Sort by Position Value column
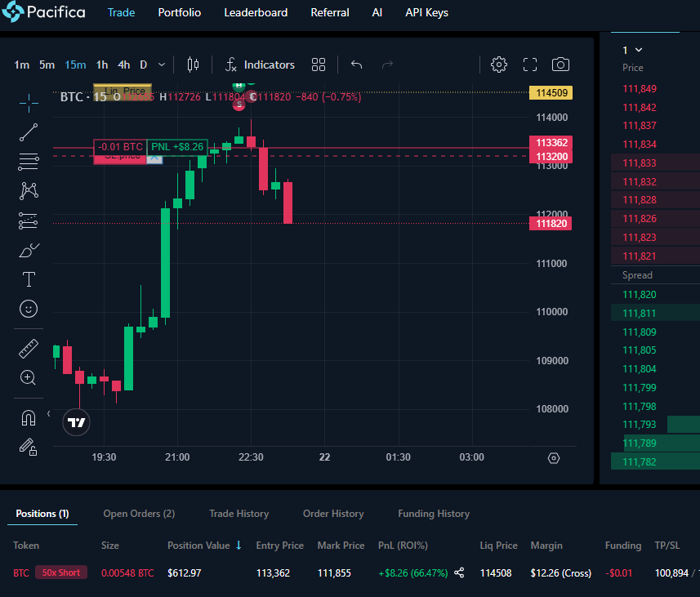The height and width of the screenshot is (597, 700). (x=204, y=546)
